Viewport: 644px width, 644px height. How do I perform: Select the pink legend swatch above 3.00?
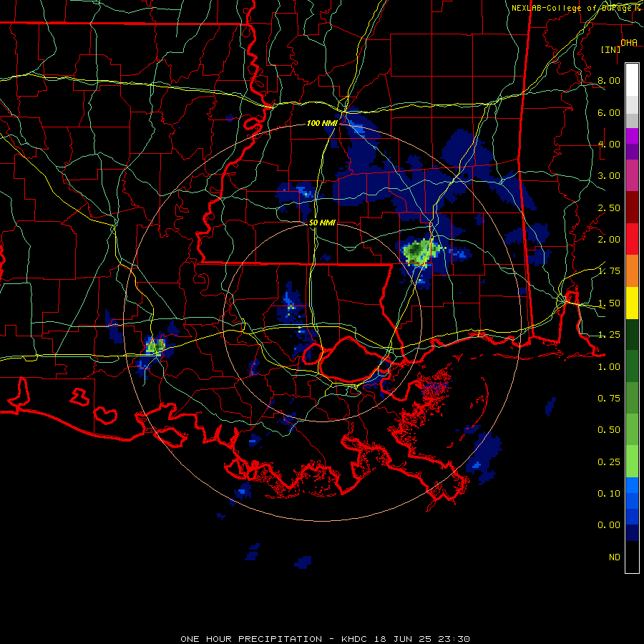pos(632,176)
